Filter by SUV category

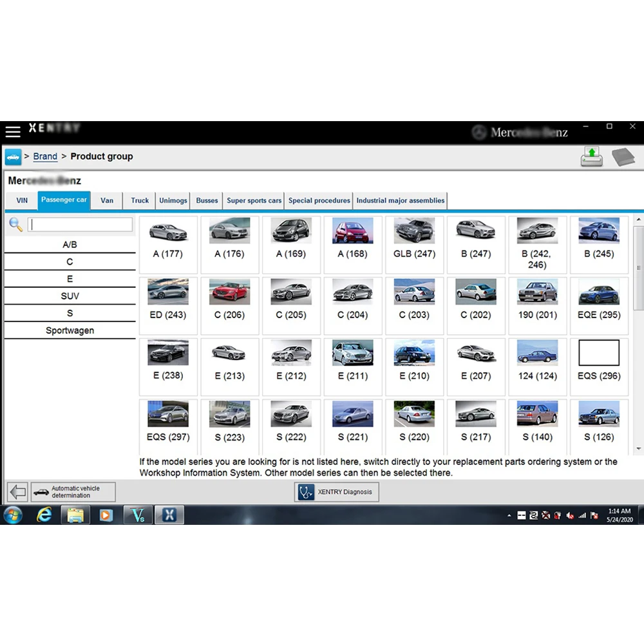[x=70, y=296]
